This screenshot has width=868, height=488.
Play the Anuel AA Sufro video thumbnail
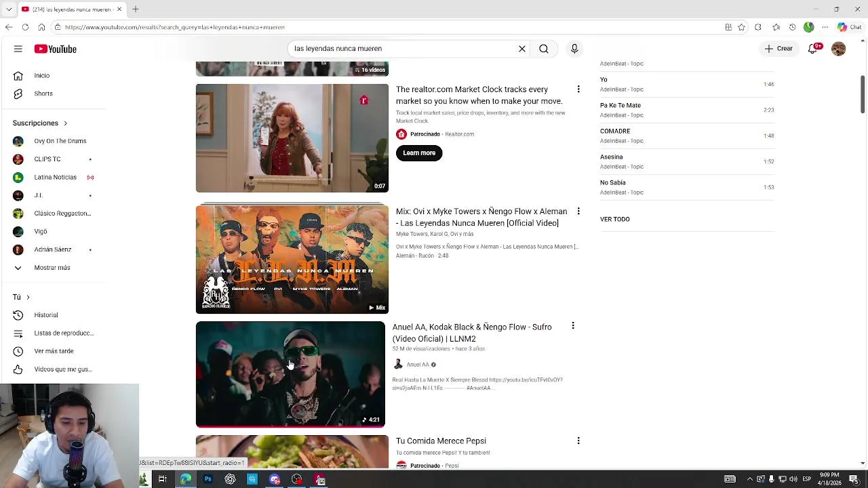(x=290, y=374)
